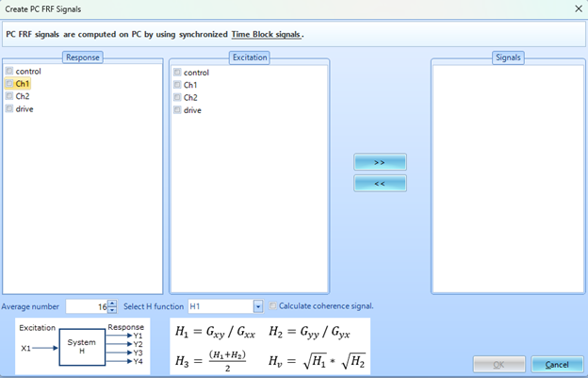
Task: Check the drive checkbox in Excitation list
Action: click(x=177, y=109)
